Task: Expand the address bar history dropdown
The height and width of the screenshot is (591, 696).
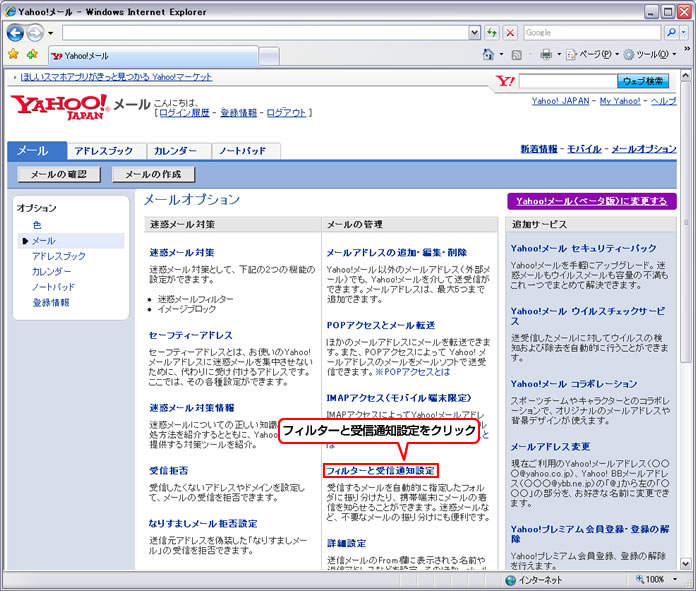Action: coord(475,32)
